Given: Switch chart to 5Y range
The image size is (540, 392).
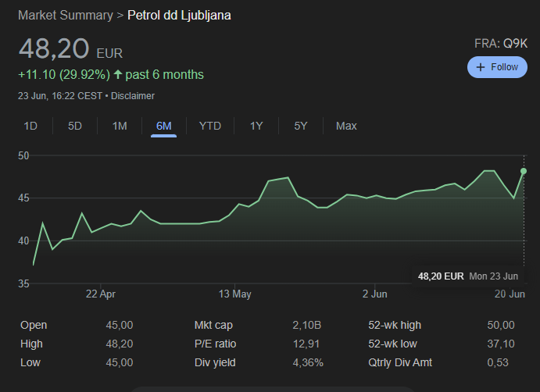Looking at the screenshot, I should (300, 126).
